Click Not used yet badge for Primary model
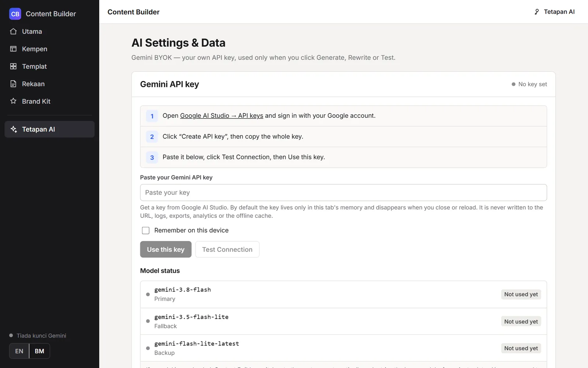Viewport: 588px width, 368px height. [521, 294]
